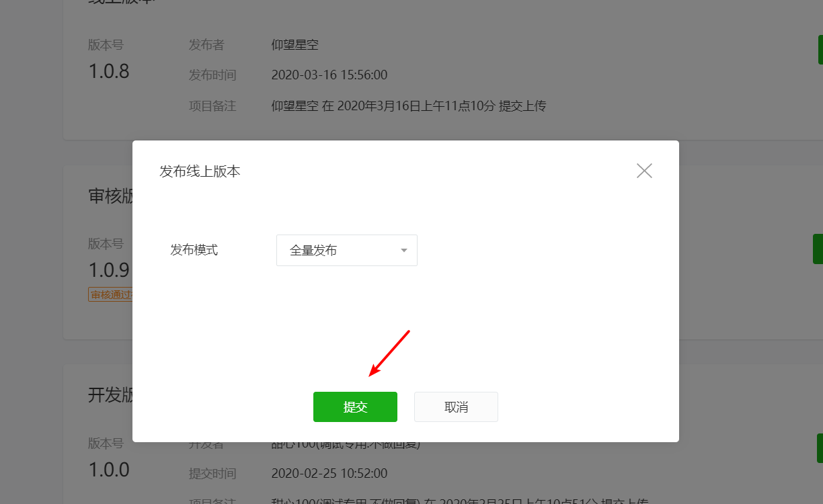Cancel the dialog with 取消 button
This screenshot has width=823, height=504.
tap(456, 407)
